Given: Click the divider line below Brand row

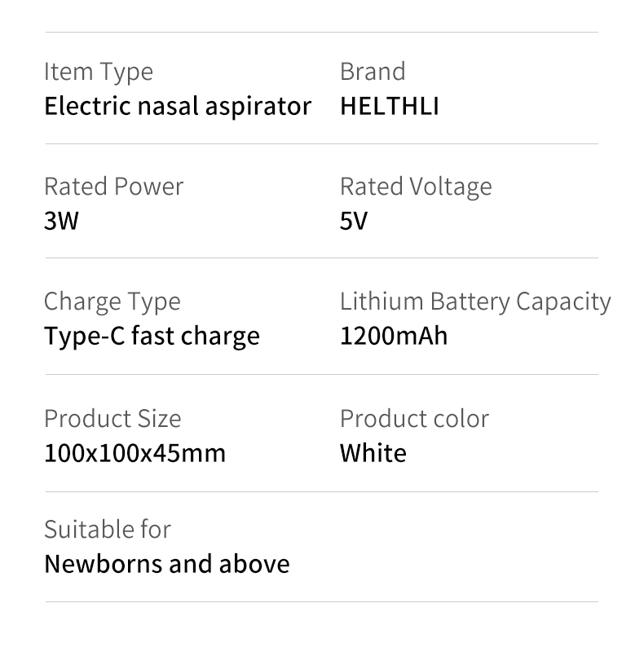Looking at the screenshot, I should pyautogui.click(x=322, y=143).
